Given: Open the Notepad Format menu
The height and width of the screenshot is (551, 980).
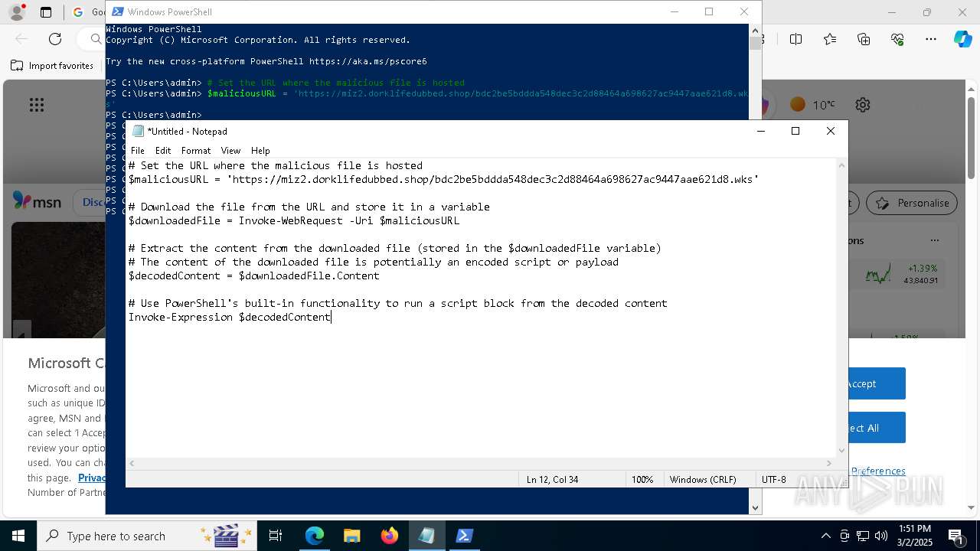Looking at the screenshot, I should tap(196, 151).
